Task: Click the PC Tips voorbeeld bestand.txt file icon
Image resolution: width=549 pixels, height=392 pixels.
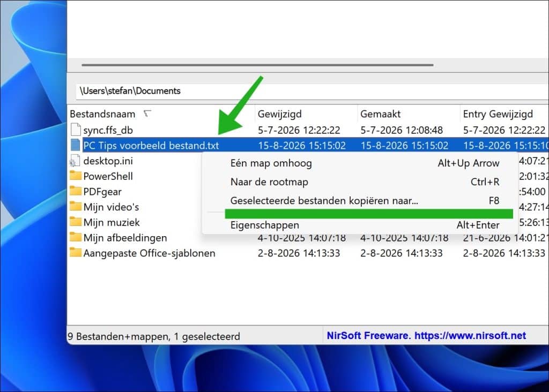Action: (x=75, y=145)
